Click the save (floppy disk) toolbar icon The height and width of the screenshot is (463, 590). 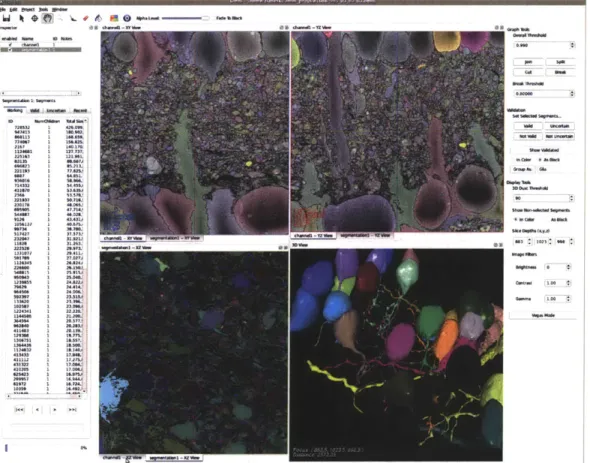[x=6, y=18]
